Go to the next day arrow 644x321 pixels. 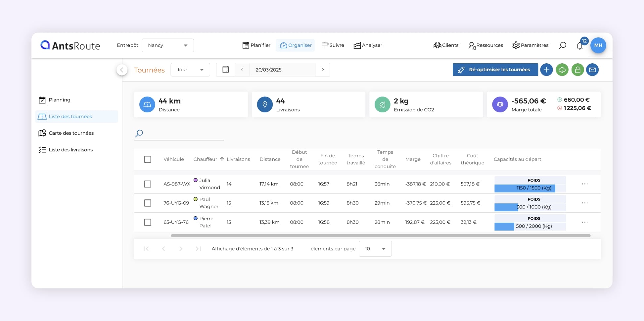pyautogui.click(x=323, y=70)
